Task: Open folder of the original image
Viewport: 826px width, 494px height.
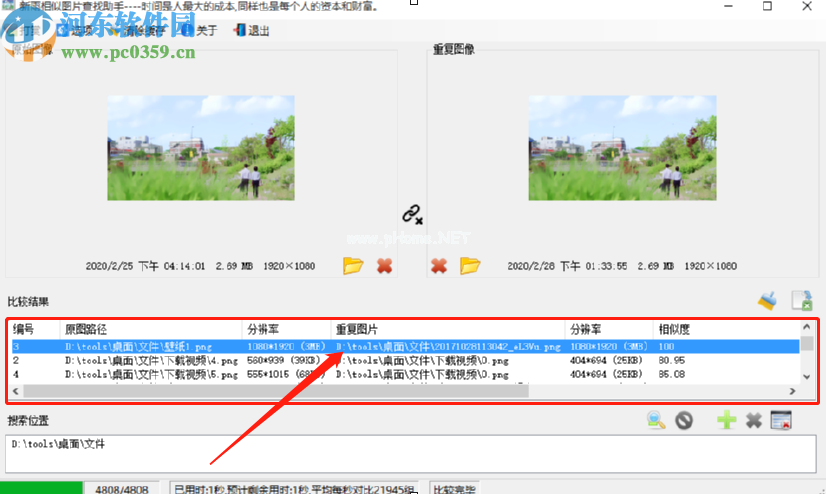Action: [352, 266]
